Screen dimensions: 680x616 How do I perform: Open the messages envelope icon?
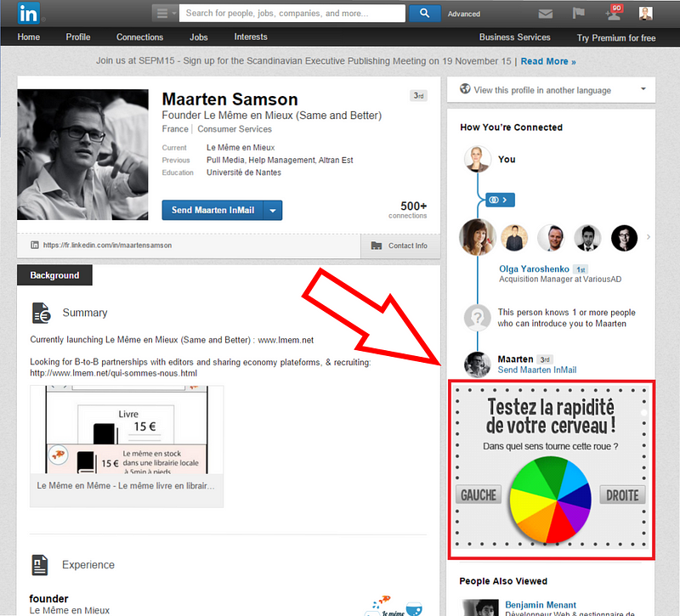(x=545, y=14)
